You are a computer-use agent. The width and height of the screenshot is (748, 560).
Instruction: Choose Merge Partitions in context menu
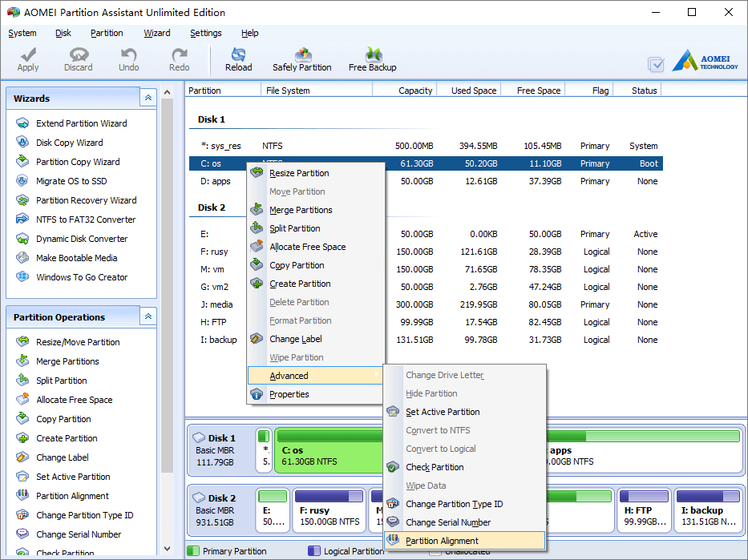tap(315, 210)
